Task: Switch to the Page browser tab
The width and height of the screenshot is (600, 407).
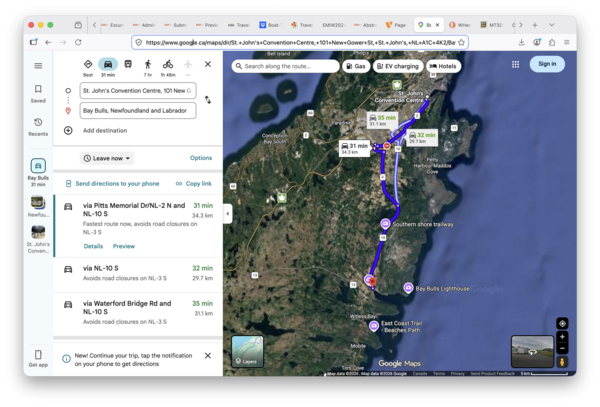Action: (x=396, y=25)
